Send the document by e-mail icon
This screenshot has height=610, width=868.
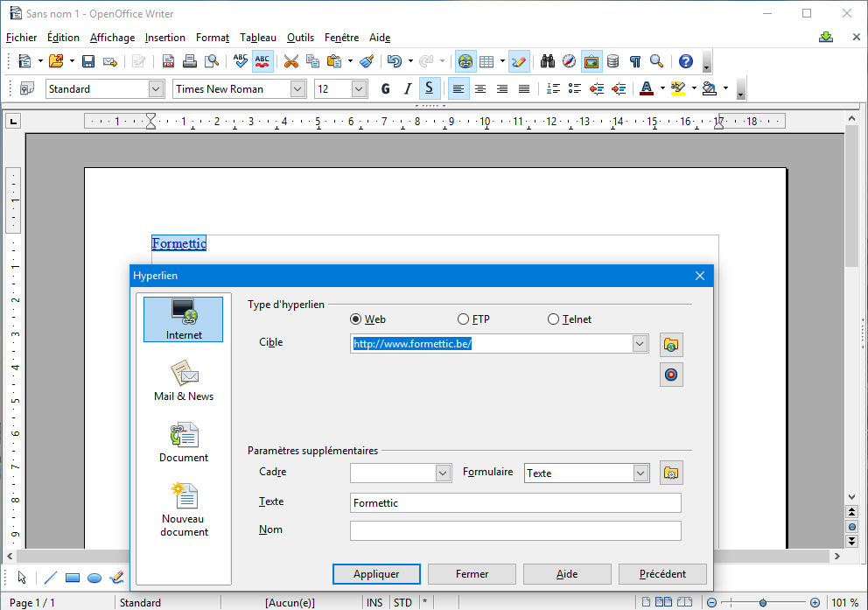pos(110,61)
